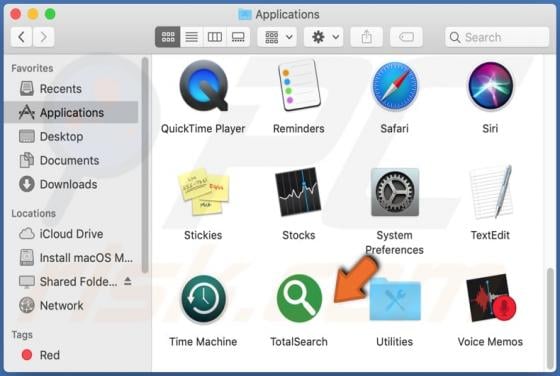The width and height of the screenshot is (560, 376).
Task: Switch to column view mode
Action: pos(215,37)
